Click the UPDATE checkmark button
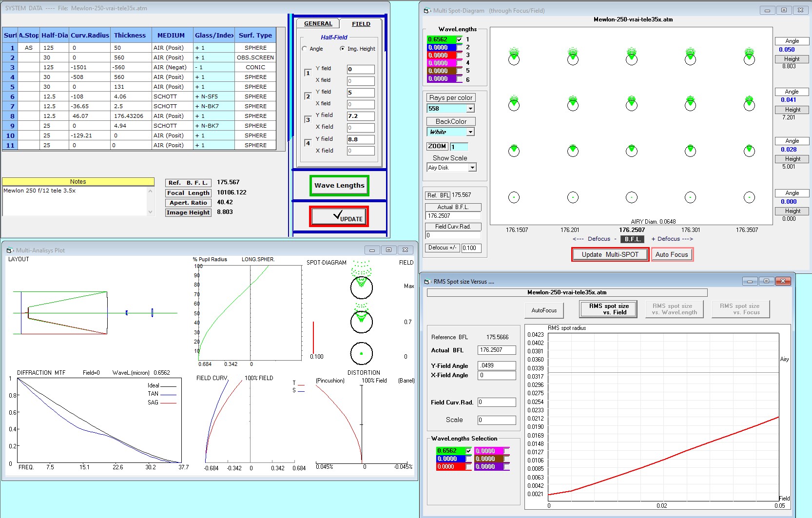 click(x=339, y=216)
